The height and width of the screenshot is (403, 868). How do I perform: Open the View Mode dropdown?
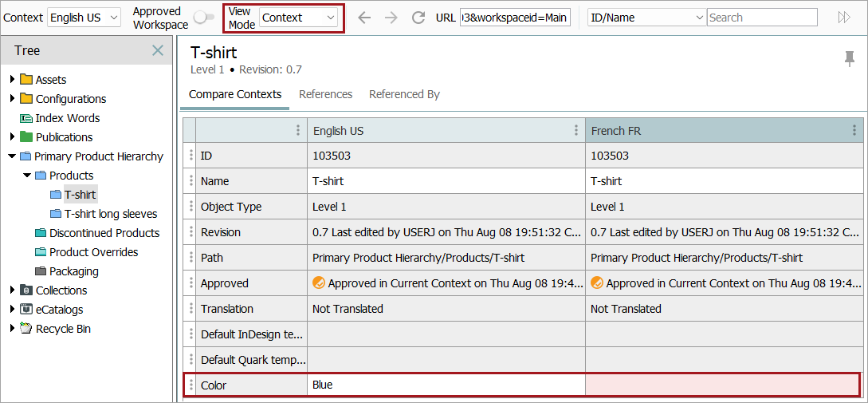[299, 18]
